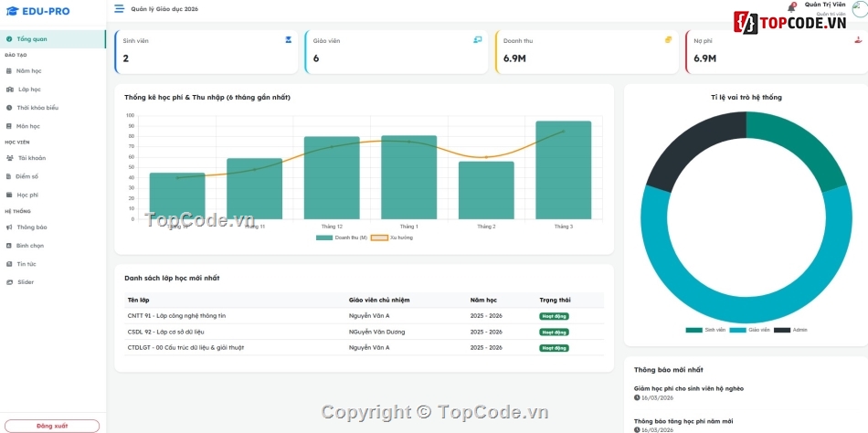Click the teacher icon on Giáo viên card
The height and width of the screenshot is (433, 868).
(x=477, y=40)
